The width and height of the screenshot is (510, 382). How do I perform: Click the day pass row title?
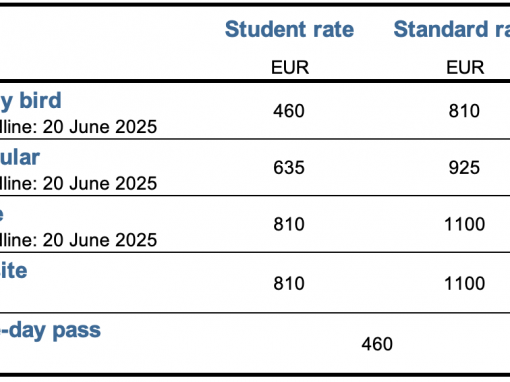[50, 331]
